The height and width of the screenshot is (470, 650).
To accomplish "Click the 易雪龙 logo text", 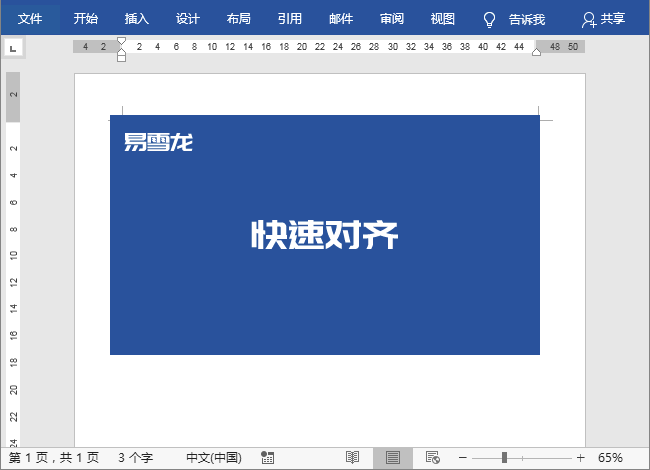I will (x=158, y=142).
